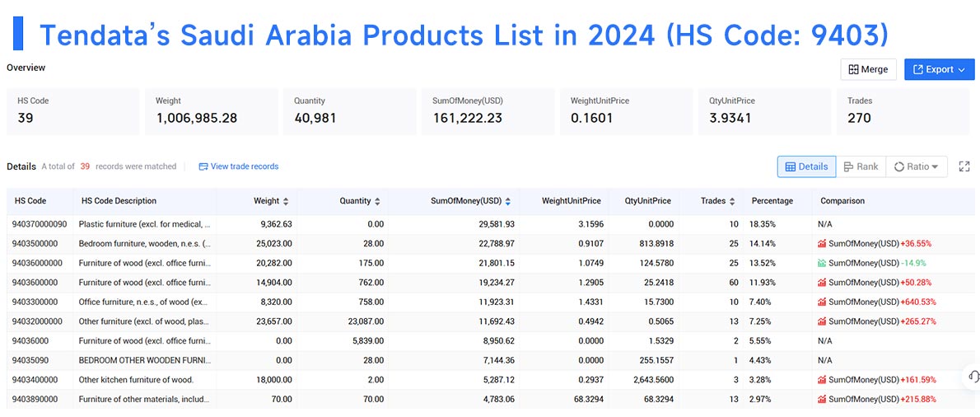Click the chart icon in -14.9% comparison row
The image size is (980, 417).
822,263
